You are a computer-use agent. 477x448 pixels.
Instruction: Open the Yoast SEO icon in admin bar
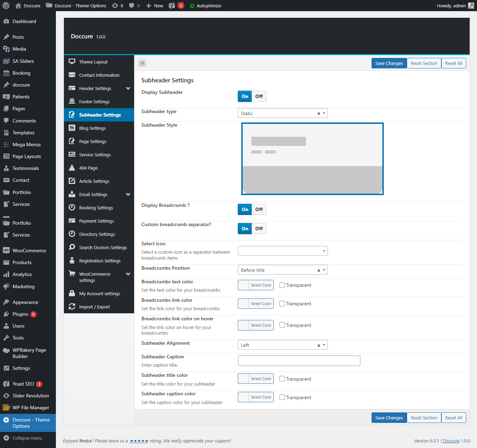tap(172, 6)
